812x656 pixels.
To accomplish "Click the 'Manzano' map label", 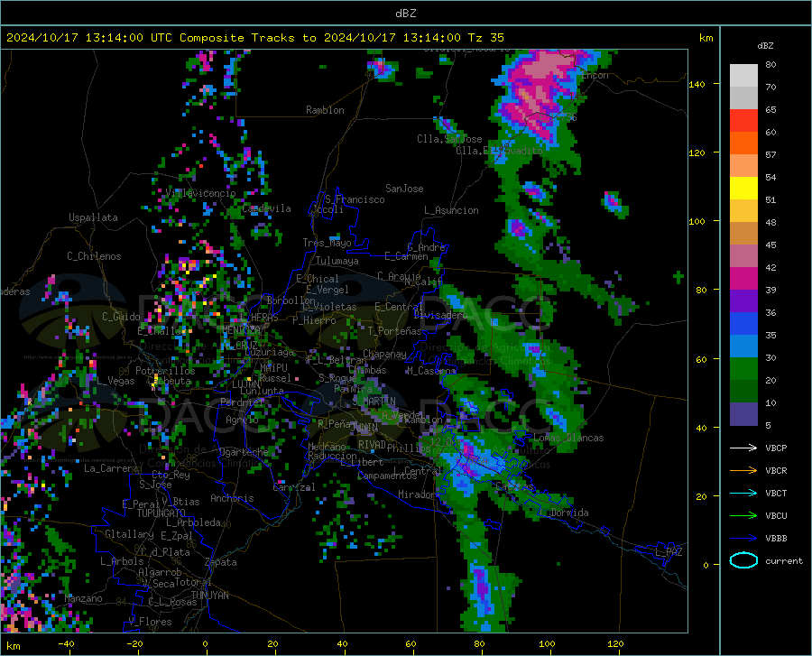I will coord(83,598).
